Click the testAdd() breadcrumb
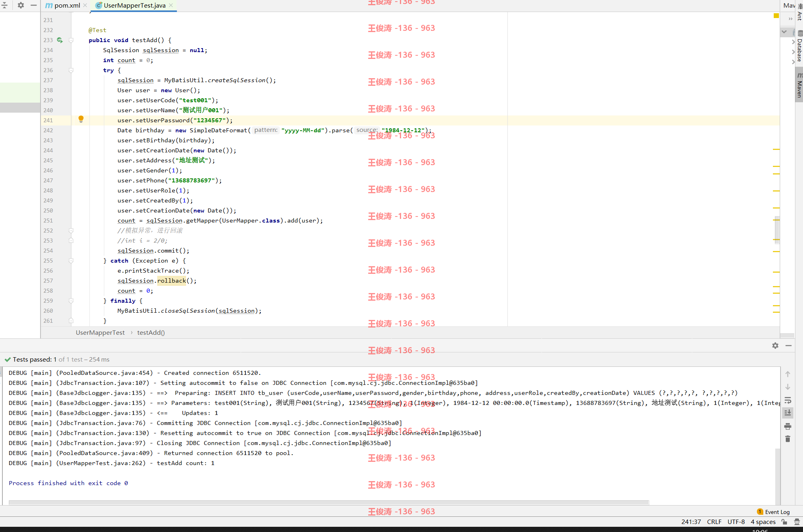 tap(151, 332)
